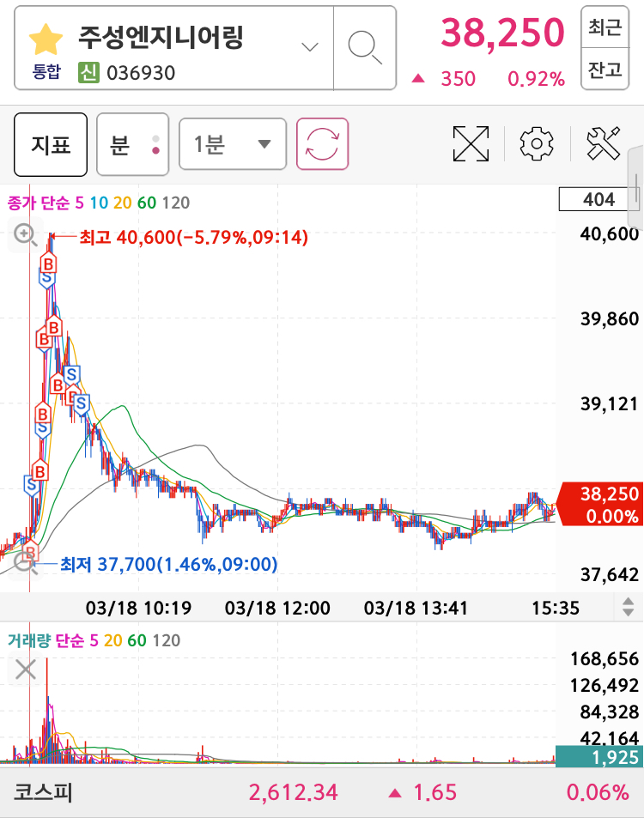Close volume panel with X icon
This screenshot has height=818, width=644.
pos(26,670)
